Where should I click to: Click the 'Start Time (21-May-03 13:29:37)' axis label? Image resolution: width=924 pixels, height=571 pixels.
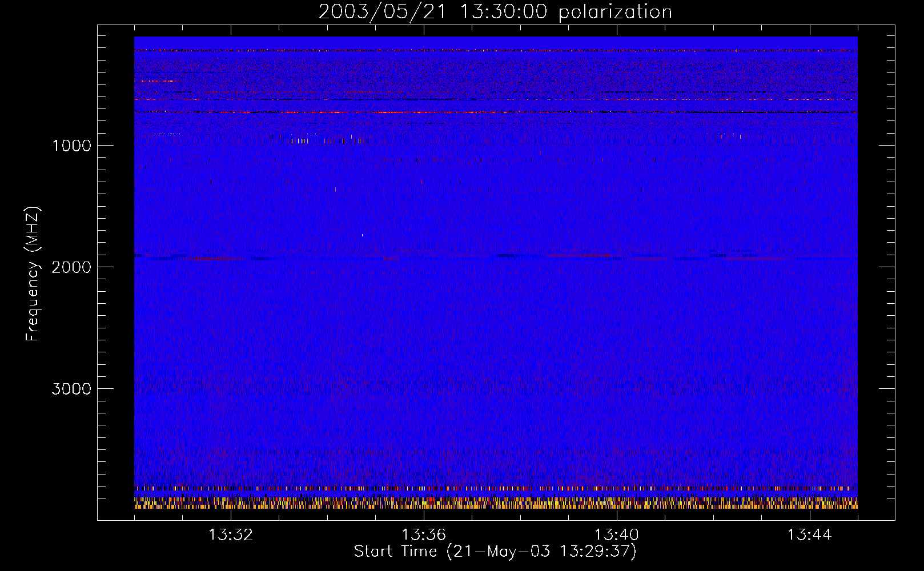coord(495,551)
